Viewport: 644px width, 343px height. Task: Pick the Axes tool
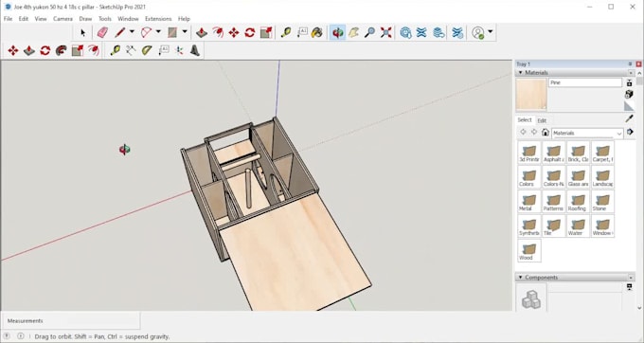(180, 50)
